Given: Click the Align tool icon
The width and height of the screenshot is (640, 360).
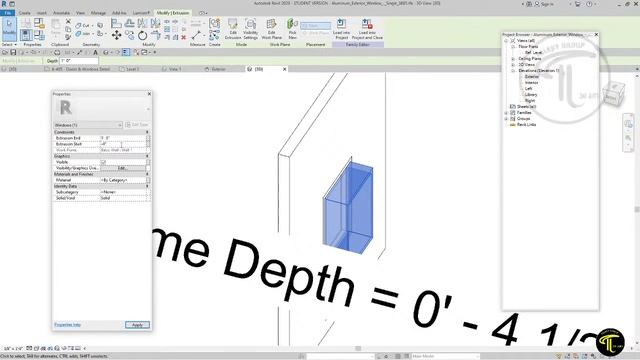Looking at the screenshot, I should click(116, 23).
